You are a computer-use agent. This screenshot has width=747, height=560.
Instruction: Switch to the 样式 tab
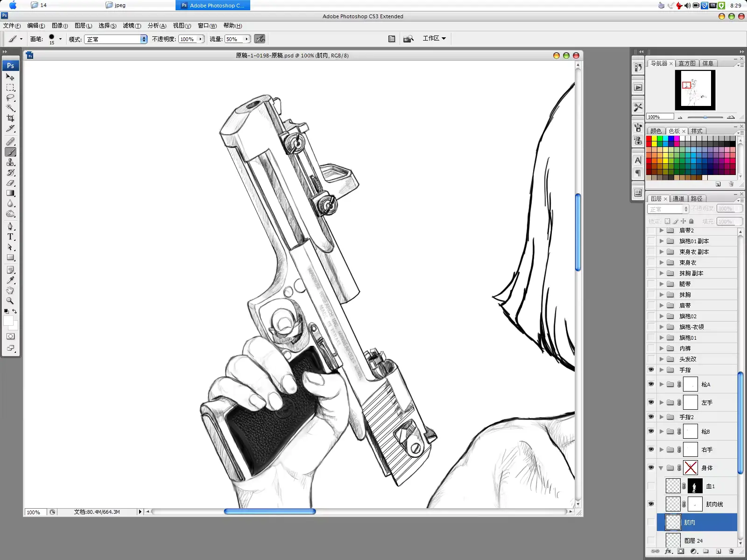tap(697, 131)
